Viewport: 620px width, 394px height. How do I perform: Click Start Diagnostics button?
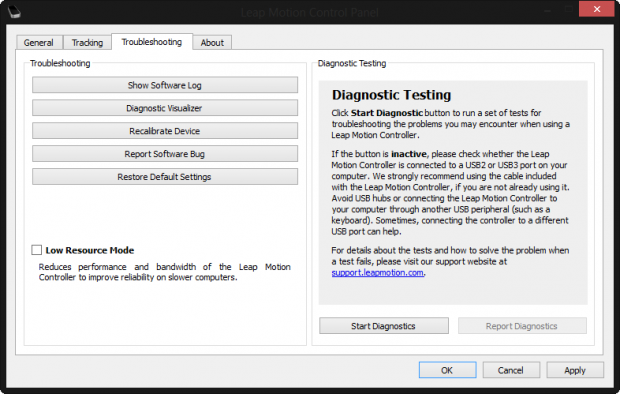pyautogui.click(x=384, y=326)
